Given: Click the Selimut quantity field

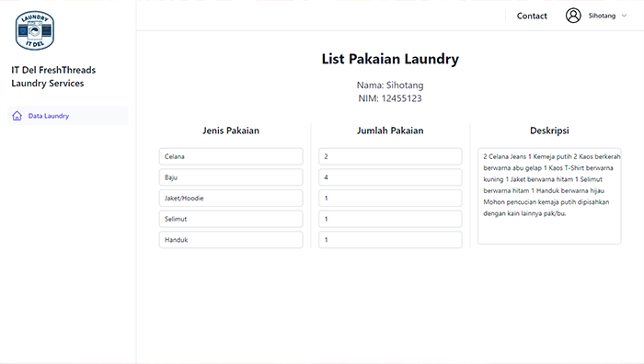Looking at the screenshot, I should pos(390,219).
